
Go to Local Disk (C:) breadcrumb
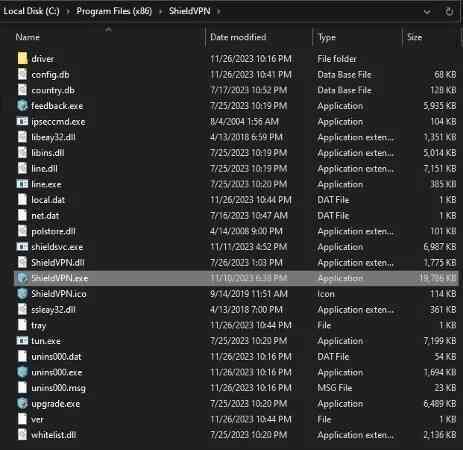tap(31, 11)
